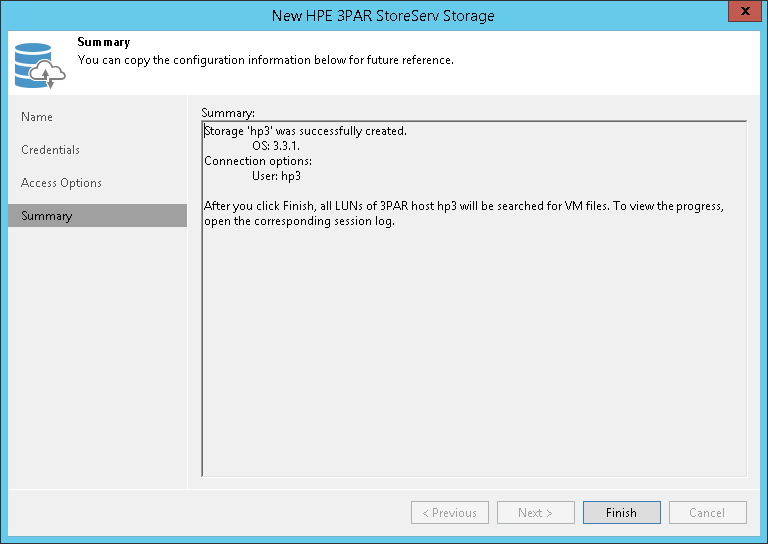
Task: Open the Credentials step in sidebar
Action: point(50,150)
